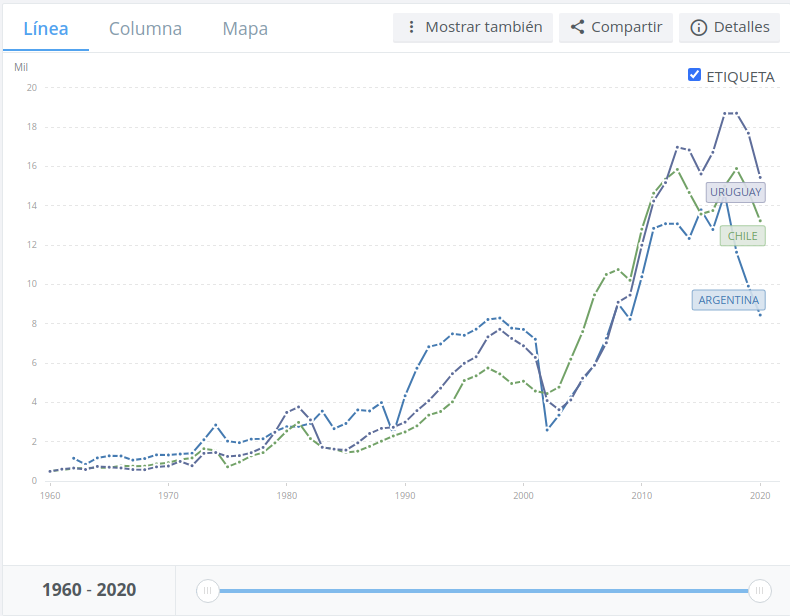Click the info icon in Detalles
This screenshot has height=616, width=790.
click(x=698, y=27)
